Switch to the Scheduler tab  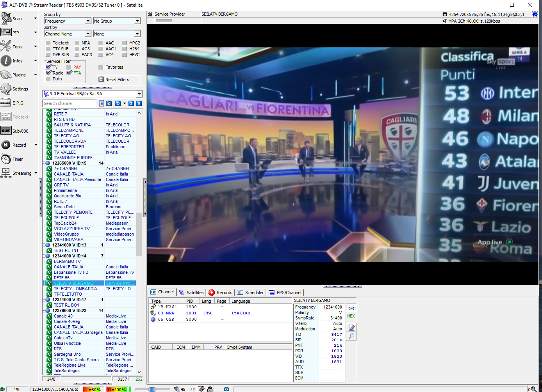point(251,292)
